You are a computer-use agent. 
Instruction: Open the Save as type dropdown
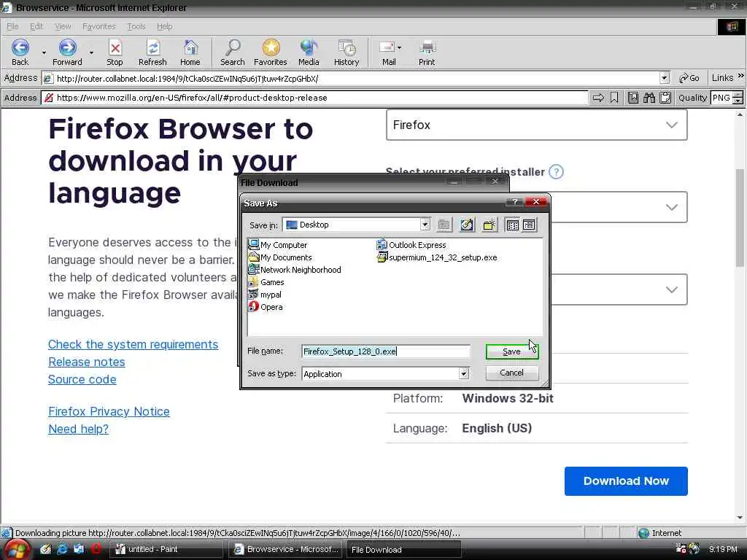tap(463, 374)
